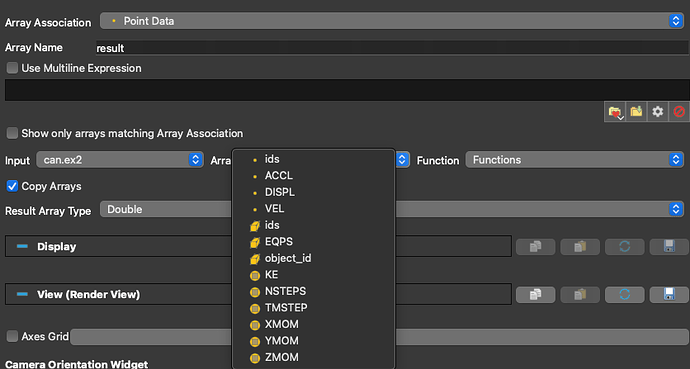This screenshot has width=690, height=369.
Task: Select DISPL from the arrays list
Action: pyautogui.click(x=313, y=192)
